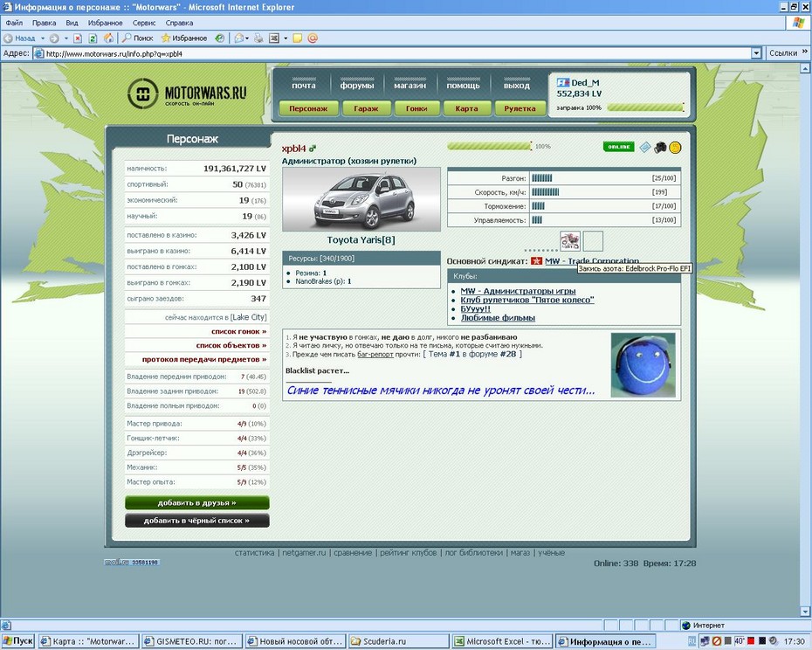Open the форумы site section
812x650 pixels.
[x=357, y=86]
